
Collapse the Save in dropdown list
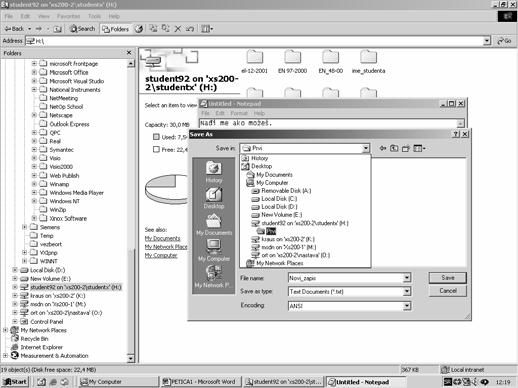pos(366,148)
